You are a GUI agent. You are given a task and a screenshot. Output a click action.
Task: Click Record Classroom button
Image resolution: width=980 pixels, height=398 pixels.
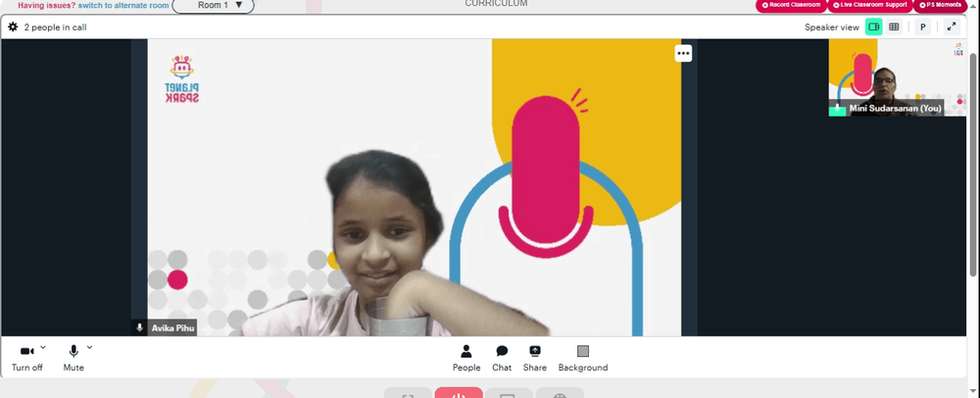pyautogui.click(x=791, y=5)
